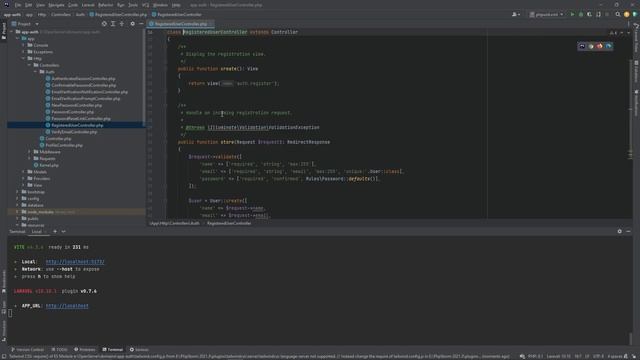Open Problems tool window

coord(84,349)
